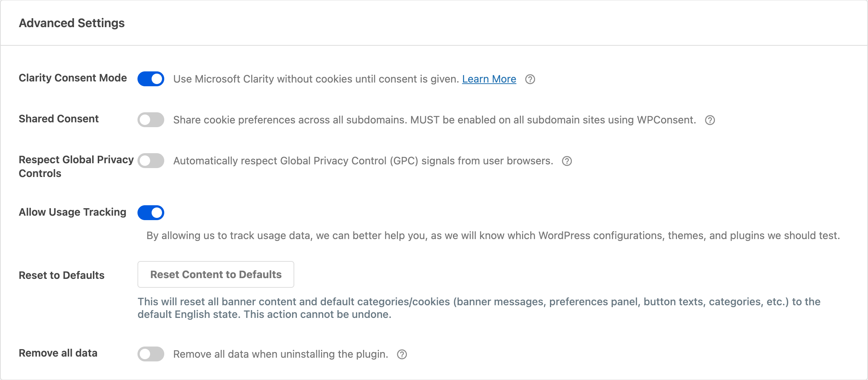Click the Clarity Consent Mode label
The image size is (868, 380).
[72, 78]
